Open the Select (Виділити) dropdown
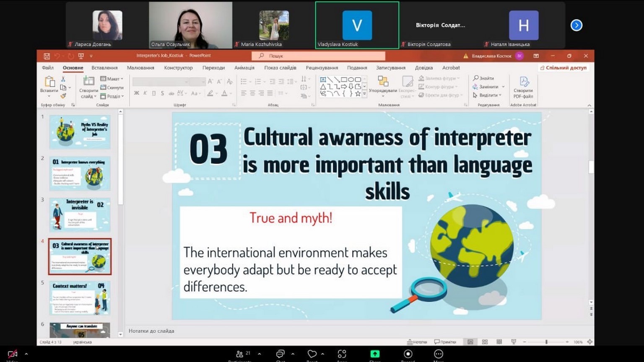 coord(487,95)
